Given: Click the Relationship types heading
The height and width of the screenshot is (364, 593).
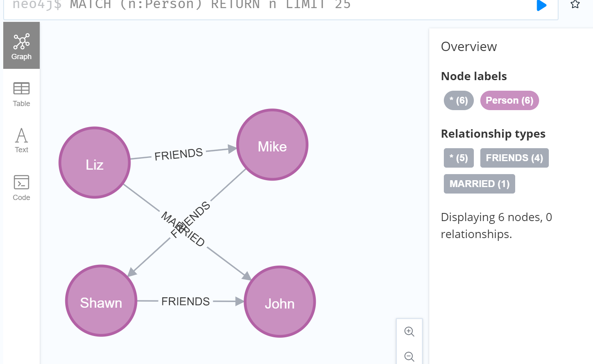Looking at the screenshot, I should point(493,134).
